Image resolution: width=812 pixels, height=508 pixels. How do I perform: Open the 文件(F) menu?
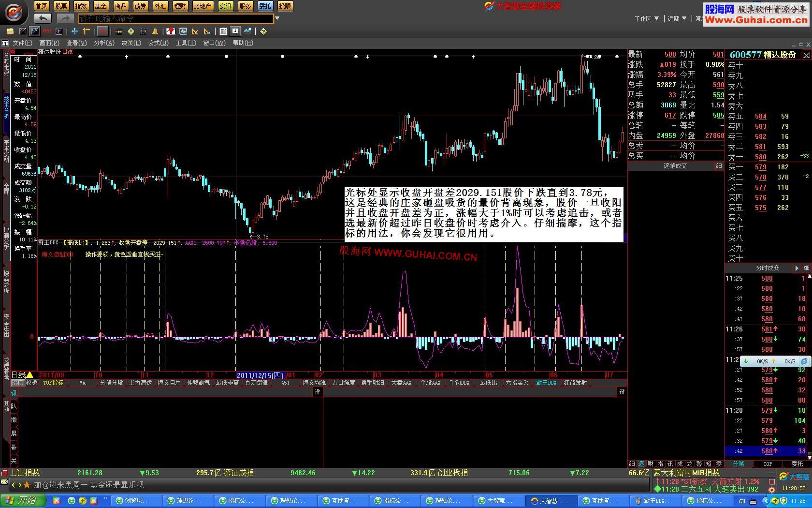[x=22, y=43]
